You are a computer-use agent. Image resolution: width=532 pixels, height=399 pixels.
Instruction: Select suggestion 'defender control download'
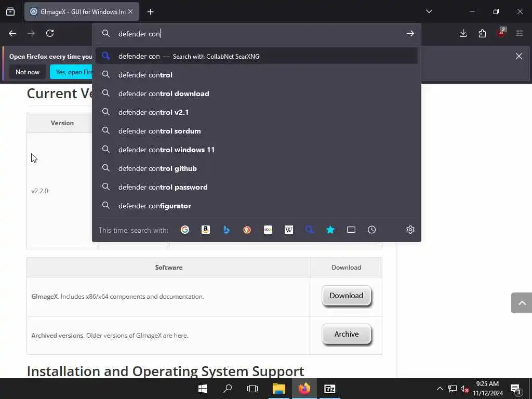coord(257,94)
